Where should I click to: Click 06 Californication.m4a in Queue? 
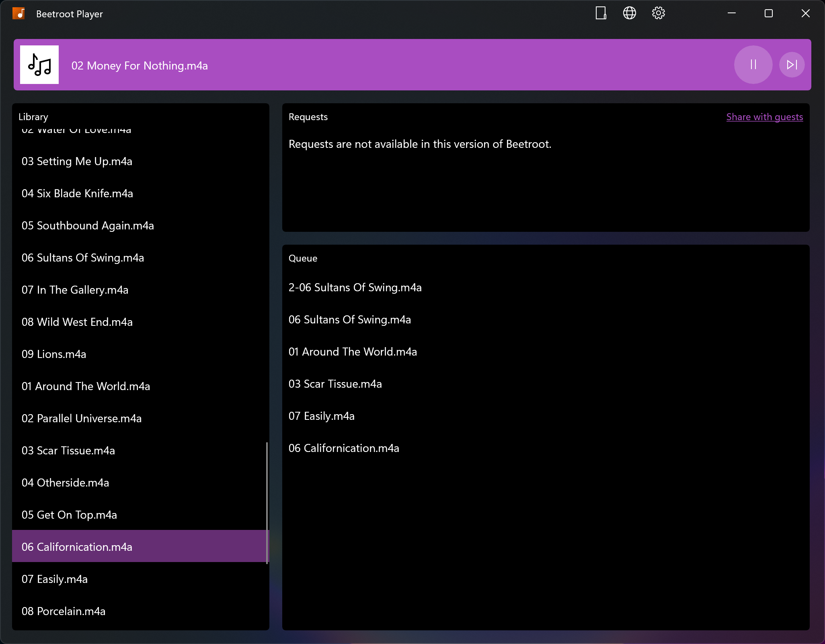coord(546,448)
